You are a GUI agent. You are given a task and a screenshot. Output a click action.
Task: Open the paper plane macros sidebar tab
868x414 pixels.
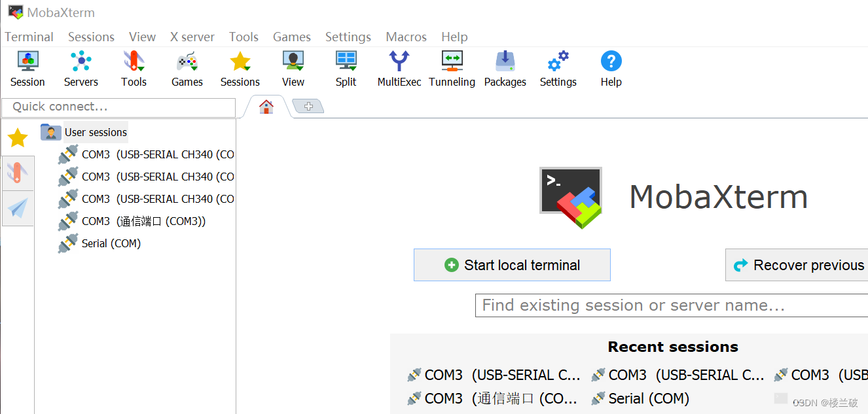click(18, 208)
